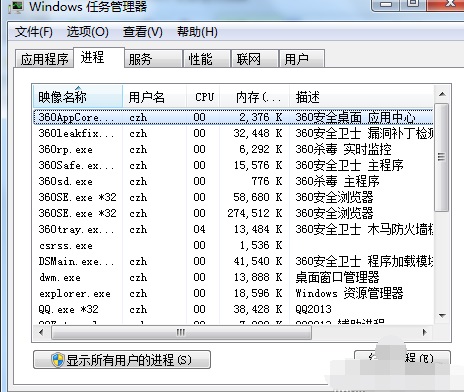Click scroll left arrow of process list
This screenshot has height=392, width=464.
point(41,332)
